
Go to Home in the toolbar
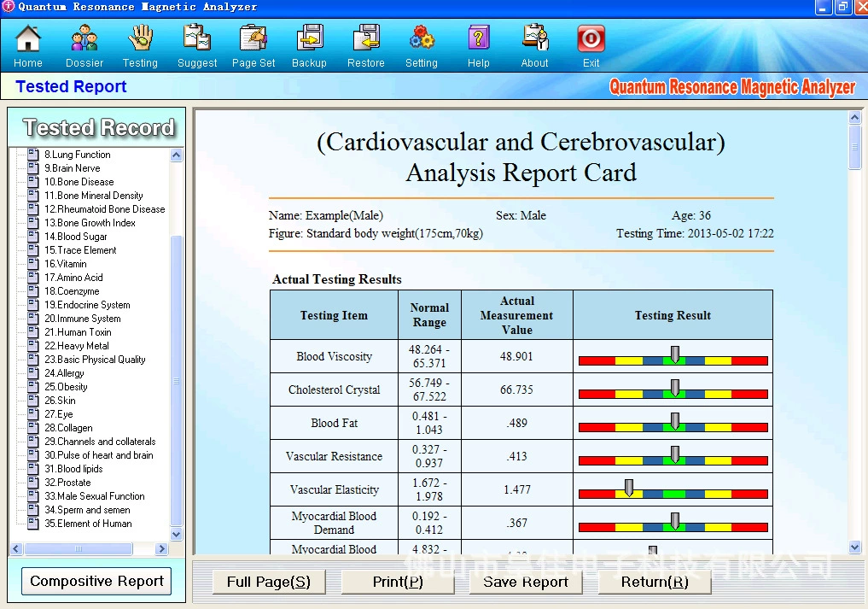coord(27,46)
